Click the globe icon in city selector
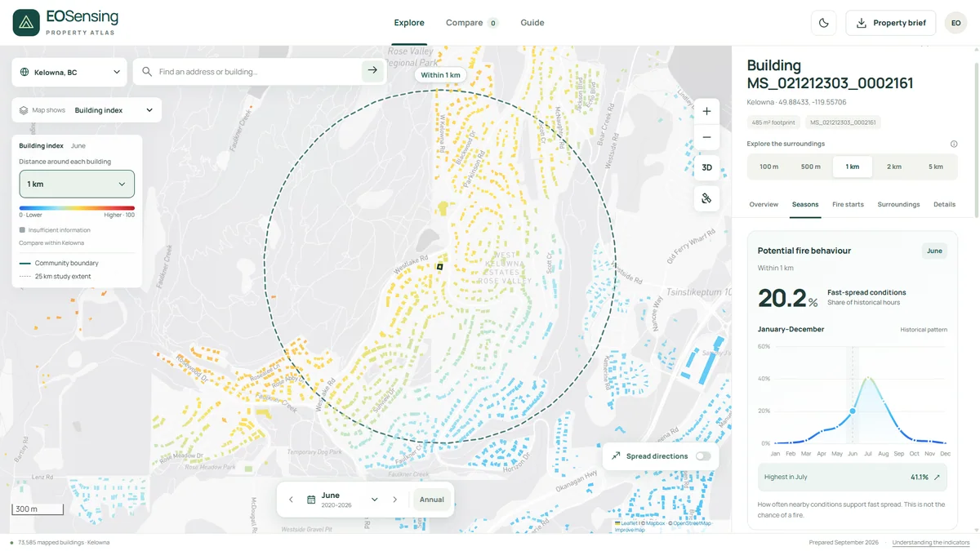Screen dimensions: 980x551 (x=24, y=72)
